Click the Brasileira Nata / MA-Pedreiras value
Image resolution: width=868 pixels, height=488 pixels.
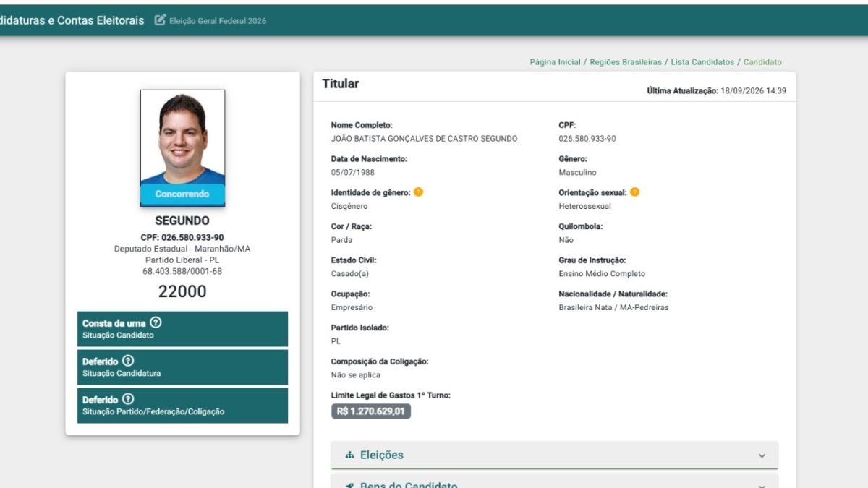(x=613, y=307)
